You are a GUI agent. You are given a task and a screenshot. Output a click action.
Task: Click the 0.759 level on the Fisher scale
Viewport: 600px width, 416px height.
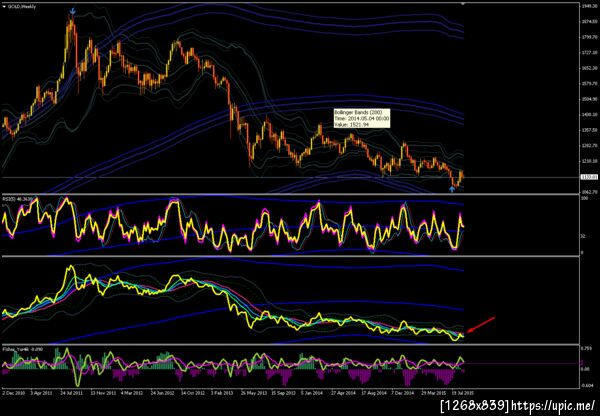click(586, 348)
